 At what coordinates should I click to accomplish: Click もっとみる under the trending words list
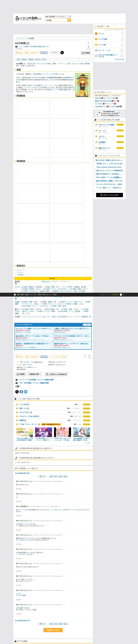[120, 59]
